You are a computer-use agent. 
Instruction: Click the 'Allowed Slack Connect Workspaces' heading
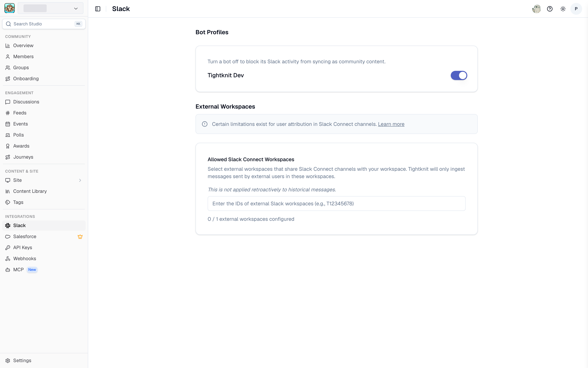point(251,159)
